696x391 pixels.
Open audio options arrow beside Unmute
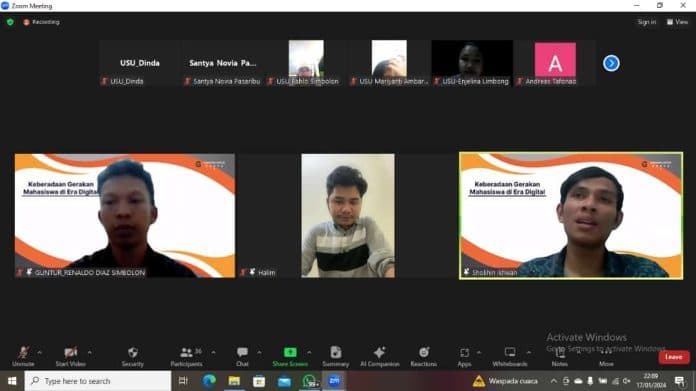pyautogui.click(x=40, y=352)
